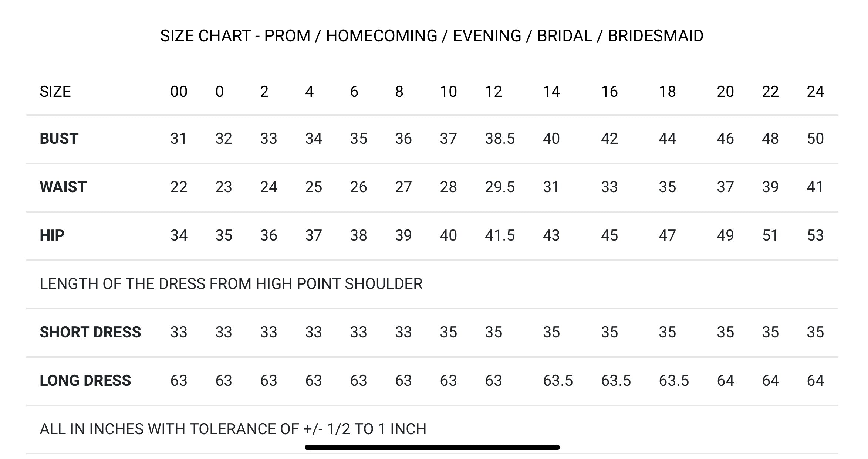Click the waist value 22 for size 00
This screenshot has height=459, width=868.
(x=179, y=187)
